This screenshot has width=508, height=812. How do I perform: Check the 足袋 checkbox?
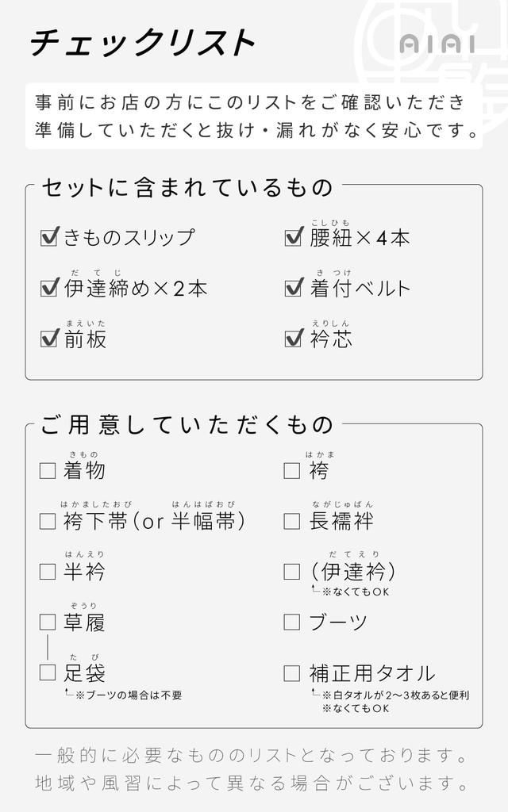(x=48, y=673)
